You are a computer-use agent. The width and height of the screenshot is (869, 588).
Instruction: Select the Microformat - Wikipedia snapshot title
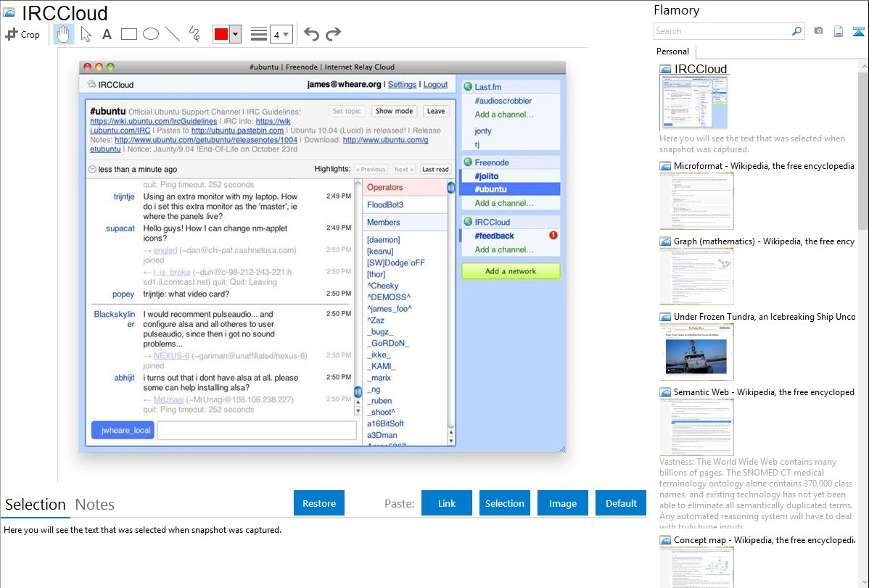pyautogui.click(x=764, y=166)
